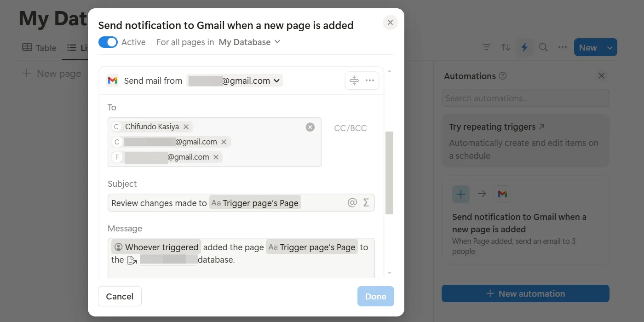Click the sort arrows icon in the toolbar

tap(506, 47)
